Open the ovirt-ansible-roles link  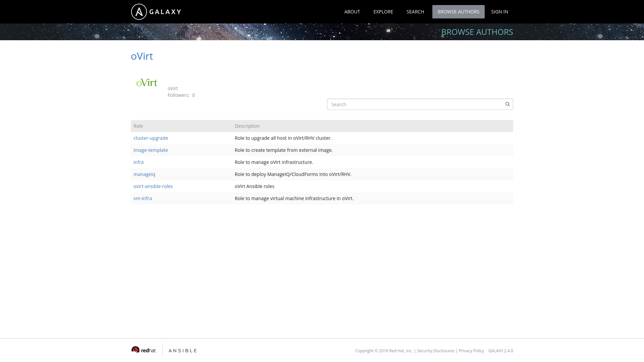[153, 186]
